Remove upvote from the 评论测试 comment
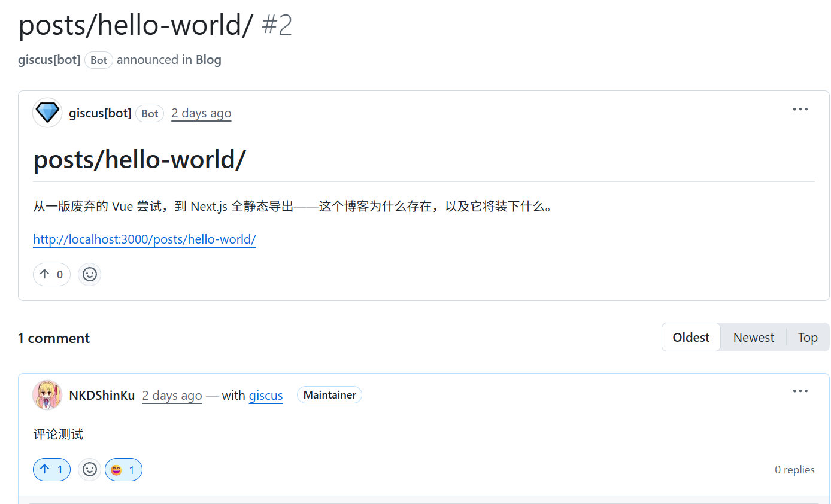This screenshot has width=831, height=504. [x=51, y=470]
